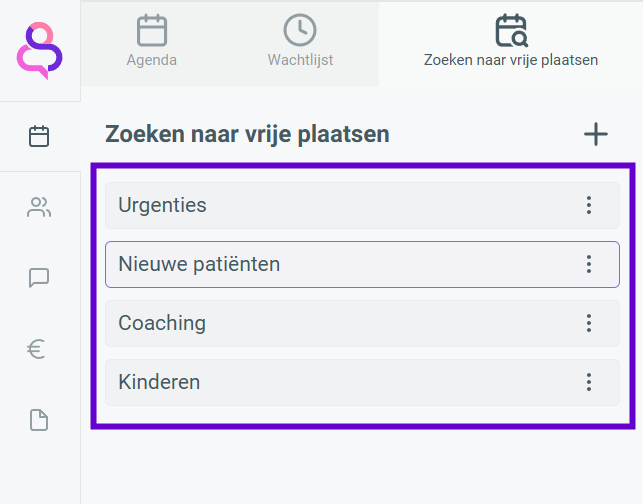
Task: Open the euro billing sidebar icon
Action: click(x=39, y=349)
